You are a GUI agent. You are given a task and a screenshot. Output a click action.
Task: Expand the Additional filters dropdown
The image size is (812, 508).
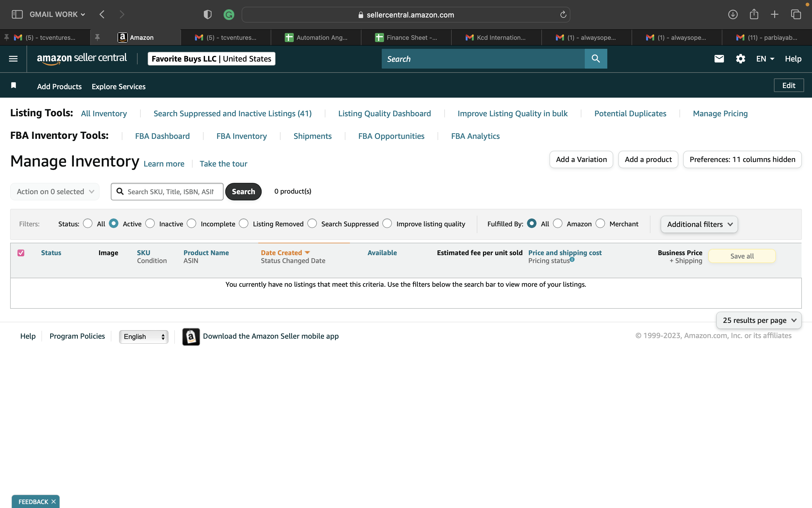click(699, 224)
